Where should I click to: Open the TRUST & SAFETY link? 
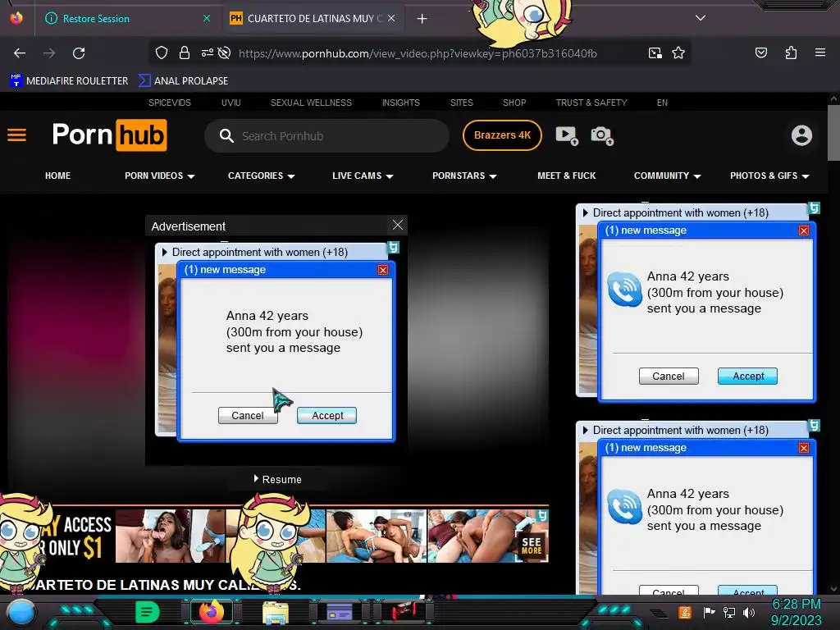click(591, 103)
